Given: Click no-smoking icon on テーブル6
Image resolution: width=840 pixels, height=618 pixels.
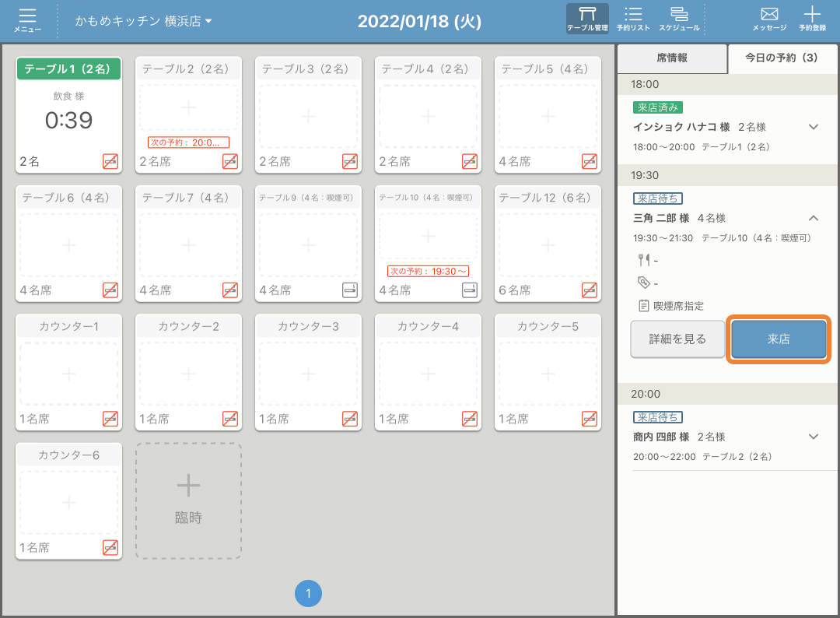Looking at the screenshot, I should pyautogui.click(x=110, y=290).
